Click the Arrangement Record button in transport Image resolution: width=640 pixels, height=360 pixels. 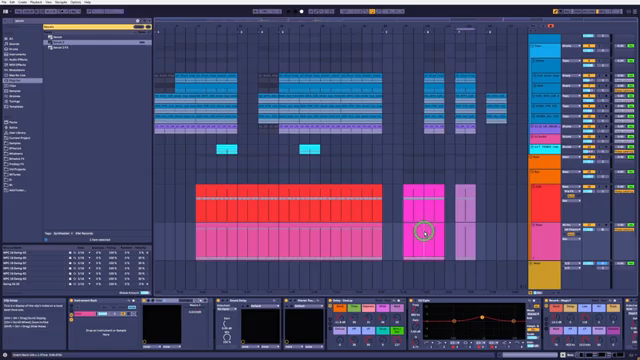click(x=302, y=11)
